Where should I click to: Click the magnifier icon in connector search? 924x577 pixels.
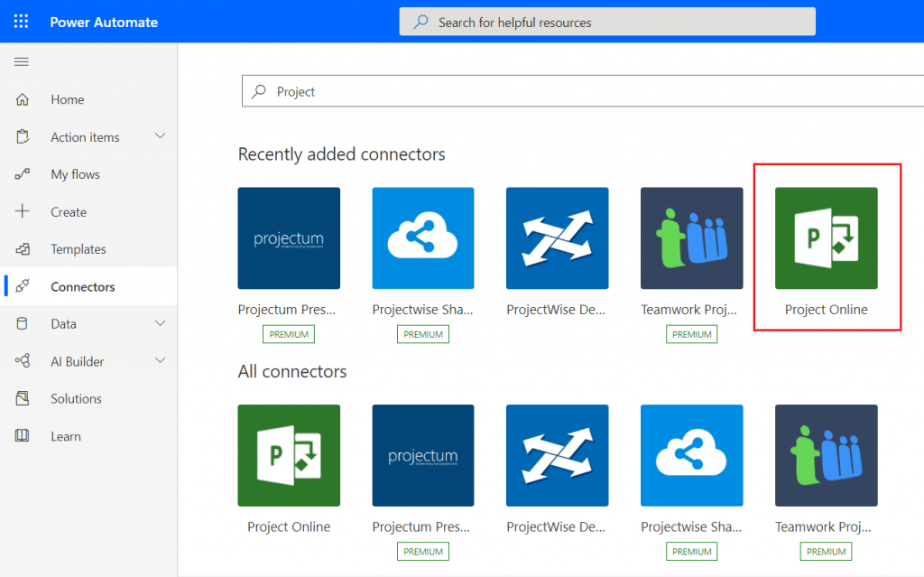[259, 91]
